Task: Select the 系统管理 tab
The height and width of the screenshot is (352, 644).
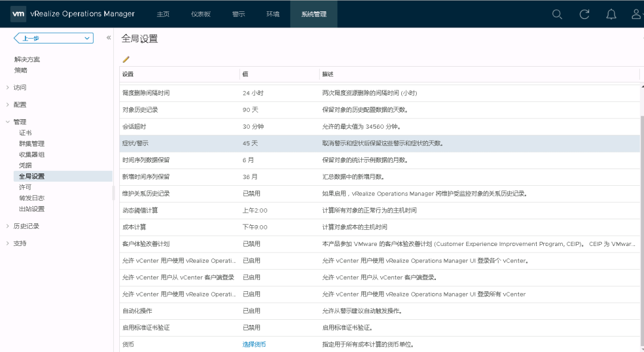Action: [x=314, y=14]
